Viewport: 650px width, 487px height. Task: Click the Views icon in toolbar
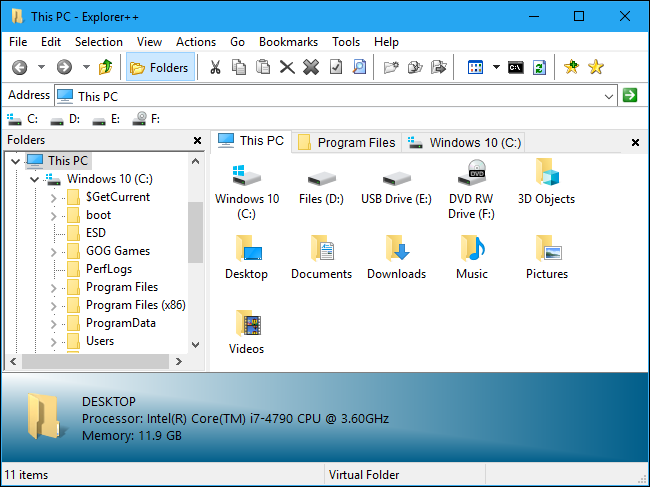click(x=475, y=67)
